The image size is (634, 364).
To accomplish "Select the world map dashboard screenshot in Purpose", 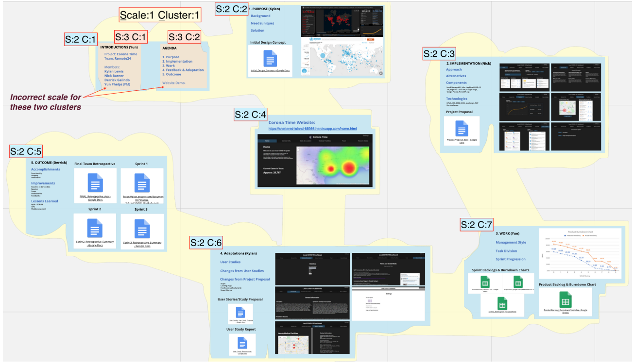I will pyautogui.click(x=342, y=20).
